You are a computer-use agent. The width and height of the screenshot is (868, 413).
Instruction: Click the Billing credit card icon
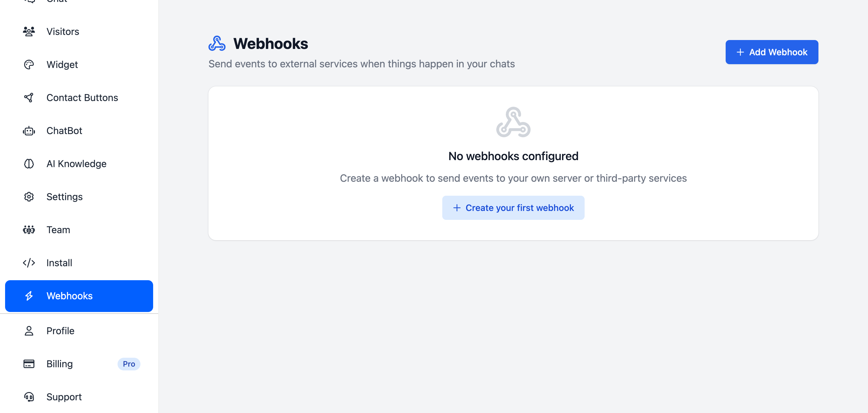pyautogui.click(x=29, y=364)
